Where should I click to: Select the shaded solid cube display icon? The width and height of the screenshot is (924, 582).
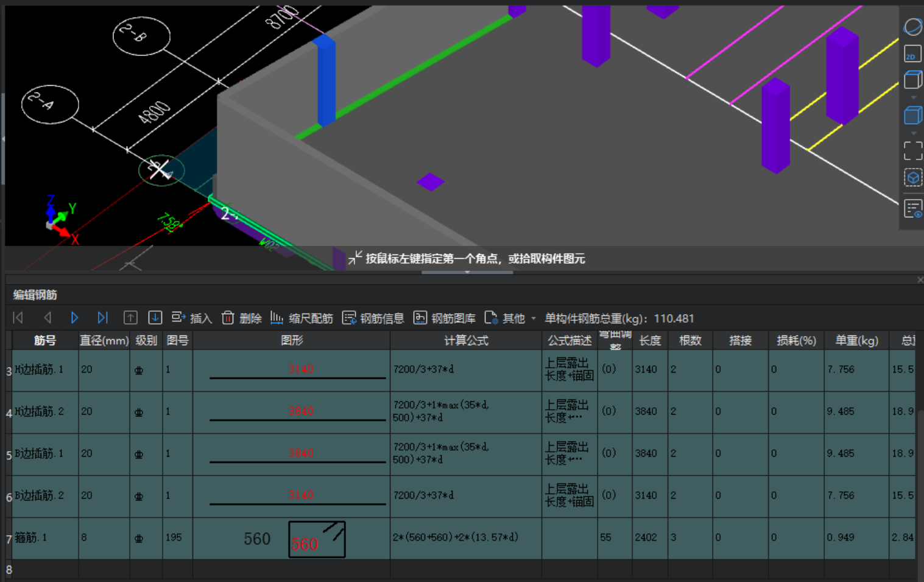click(913, 115)
